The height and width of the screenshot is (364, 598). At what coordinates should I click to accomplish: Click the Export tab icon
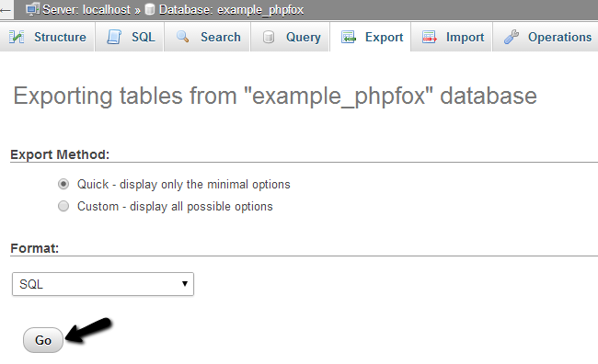pos(348,37)
